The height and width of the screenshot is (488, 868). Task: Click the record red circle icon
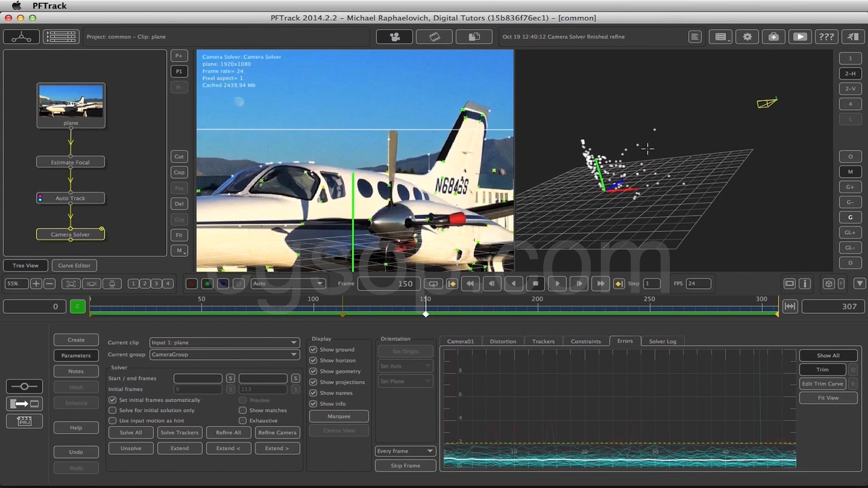pos(192,283)
